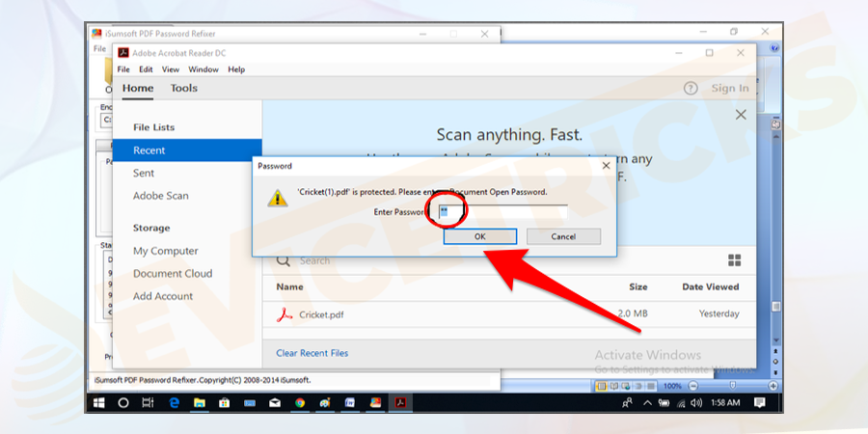Screen dimensions: 868x434
Task: Open the Action Center notification icon
Action: coord(760,403)
